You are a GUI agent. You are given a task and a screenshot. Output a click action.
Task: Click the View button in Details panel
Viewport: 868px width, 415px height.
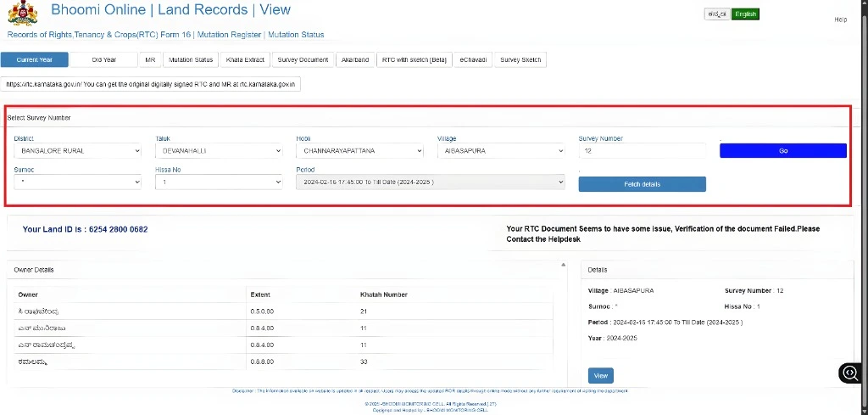click(x=600, y=376)
